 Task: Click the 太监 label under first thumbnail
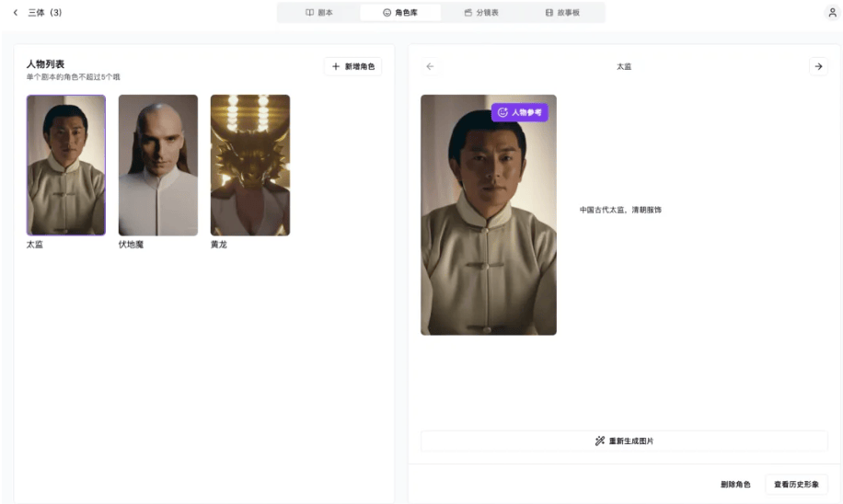tap(34, 245)
